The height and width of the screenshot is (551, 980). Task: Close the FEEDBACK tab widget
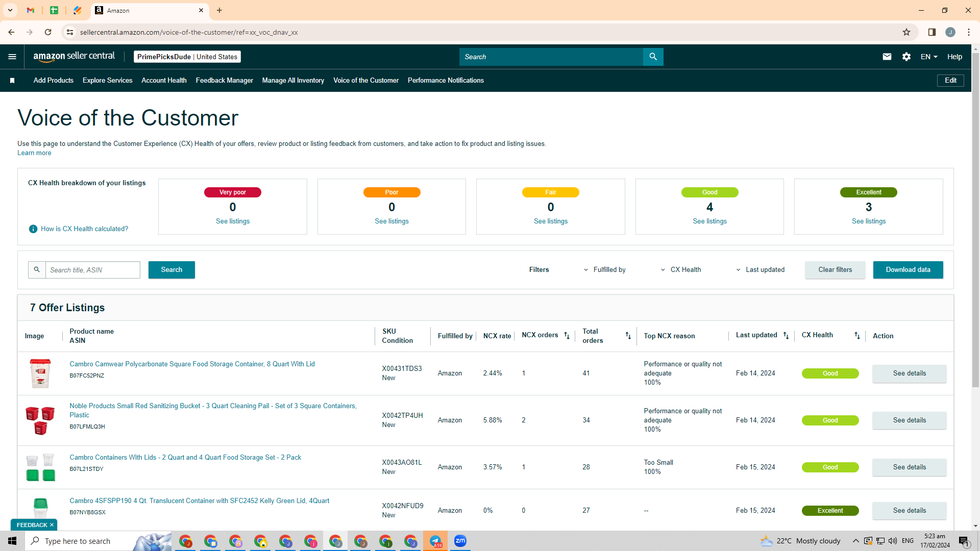(52, 525)
